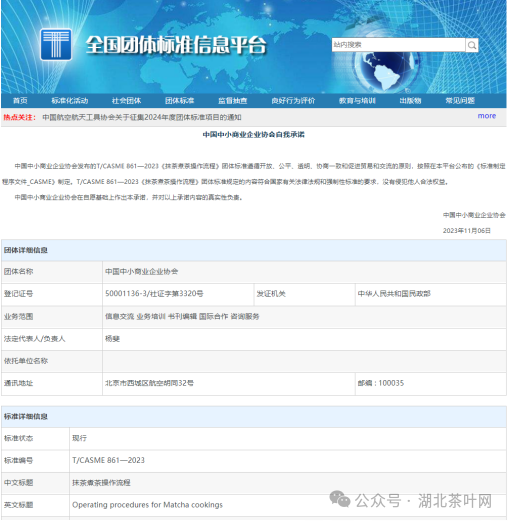Viewport: 508px width, 521px height.
Task: Go to the 社会团体 menu item
Action: pos(126,101)
